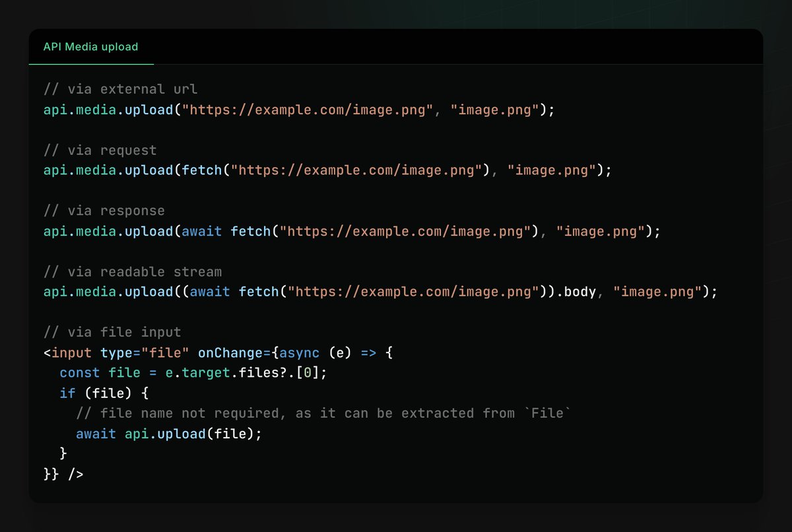Click '.body' in the readable stream line
The image size is (792, 532).
tap(576, 292)
